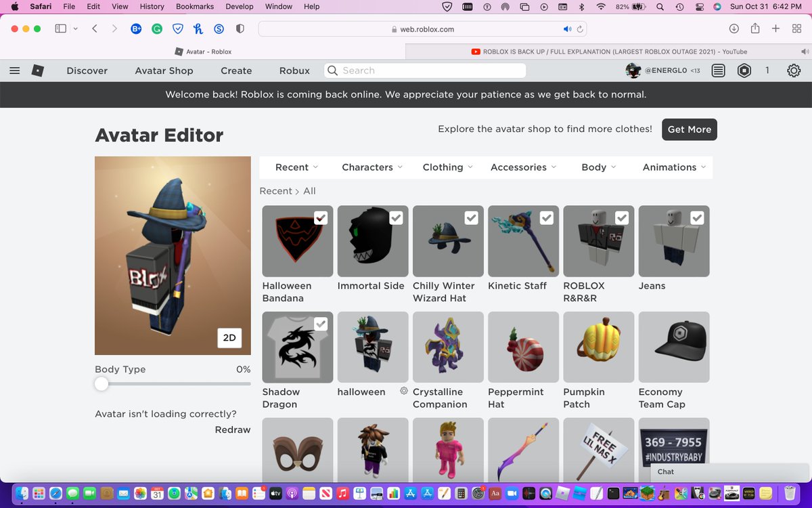Click the Robux balance hexagon icon
This screenshot has width=812, height=508.
(x=744, y=70)
